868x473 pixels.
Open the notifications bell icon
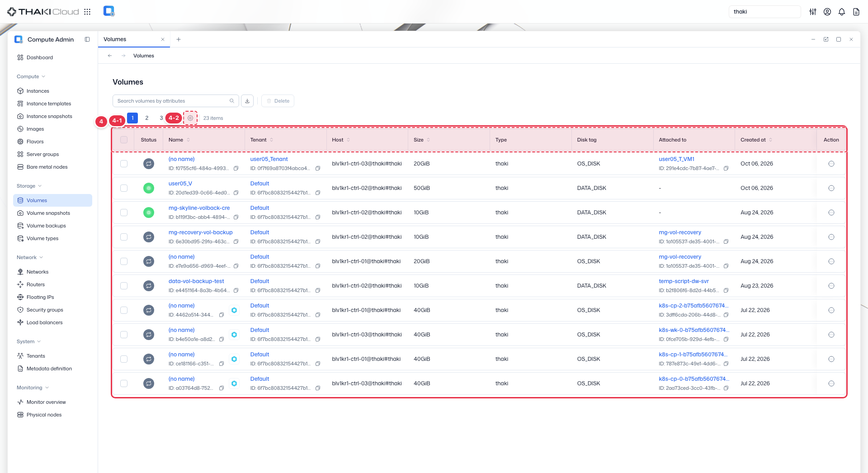[841, 12]
